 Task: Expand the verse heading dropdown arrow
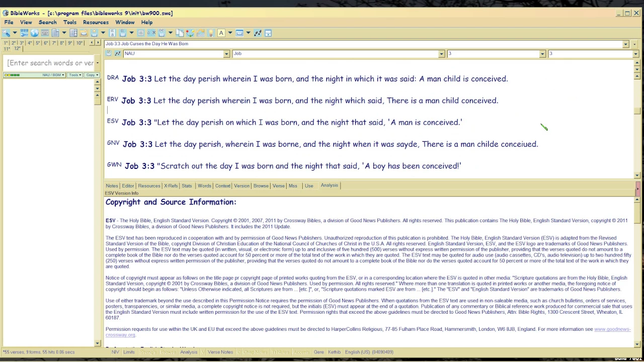point(626,44)
